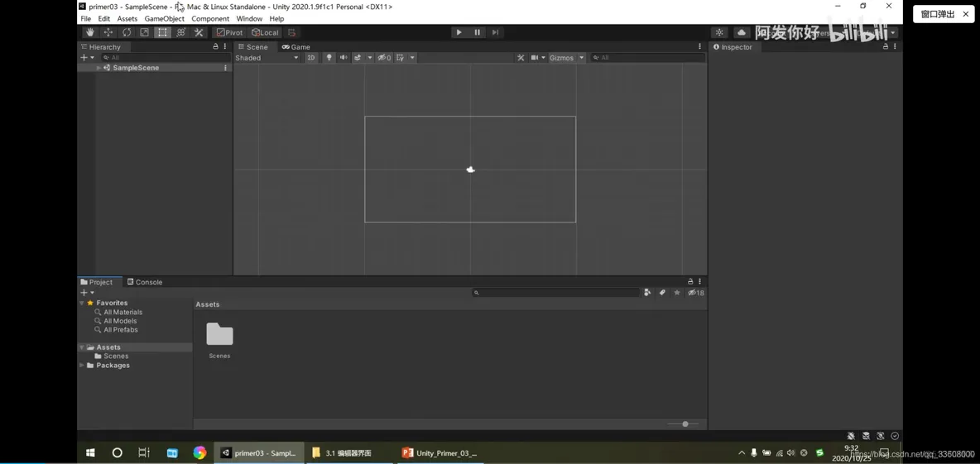980x464 pixels.
Task: Open Project search by type icon
Action: [x=647, y=292]
